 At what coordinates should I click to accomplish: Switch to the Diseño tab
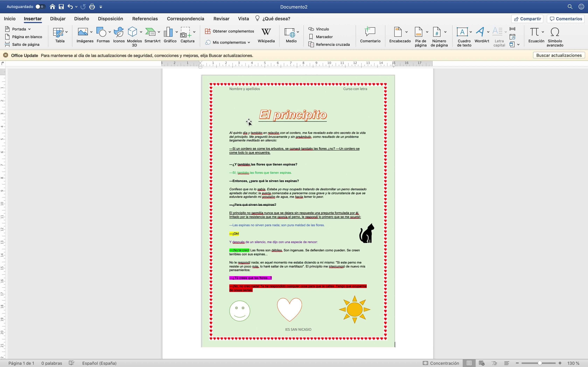pyautogui.click(x=82, y=19)
